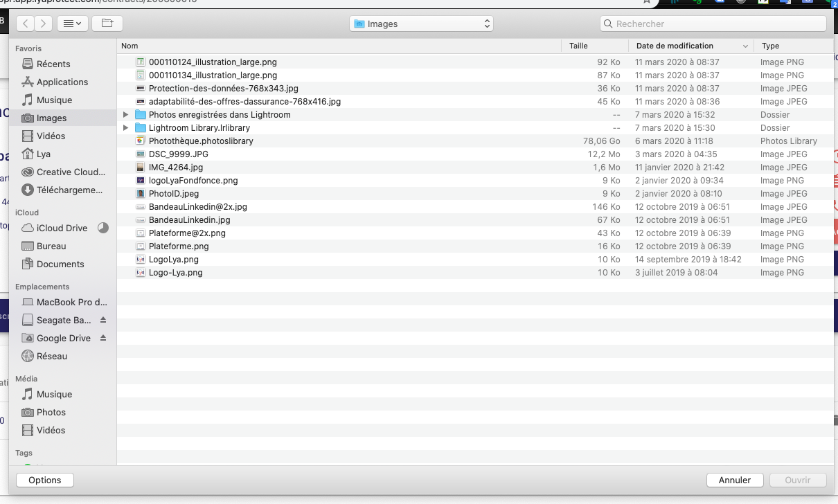Sort files by Date de modification

point(674,46)
